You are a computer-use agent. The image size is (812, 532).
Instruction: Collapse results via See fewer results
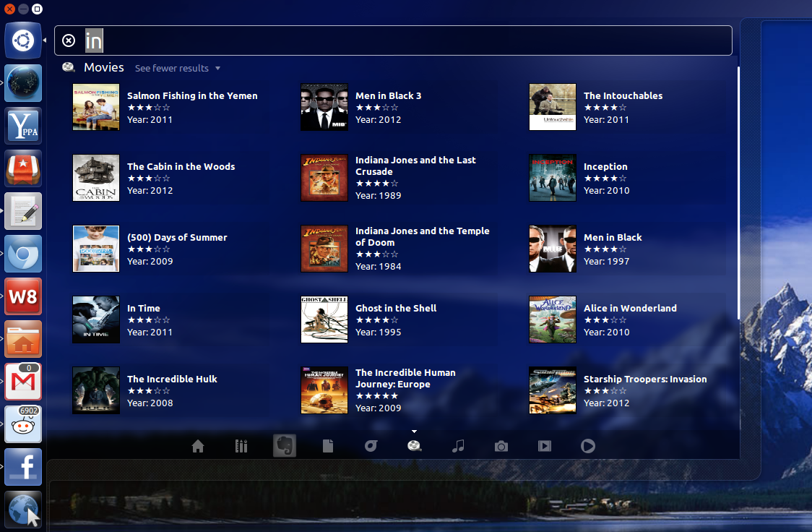[x=178, y=69]
